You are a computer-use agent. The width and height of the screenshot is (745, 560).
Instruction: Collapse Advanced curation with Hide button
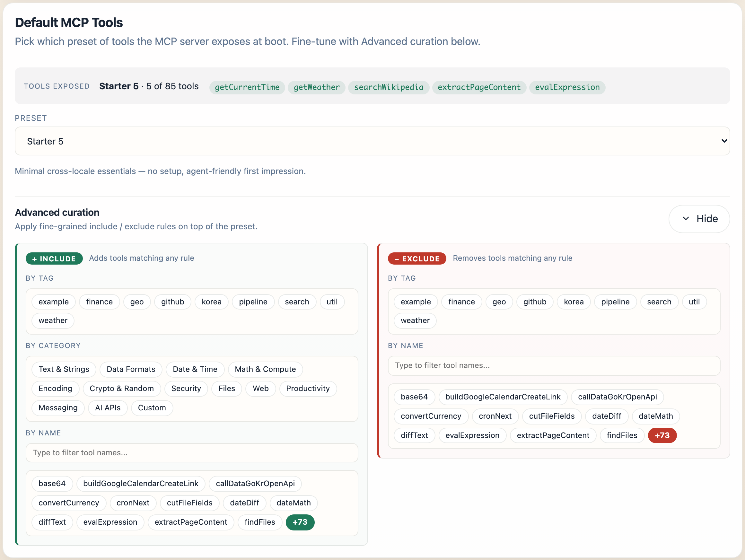pos(699,219)
